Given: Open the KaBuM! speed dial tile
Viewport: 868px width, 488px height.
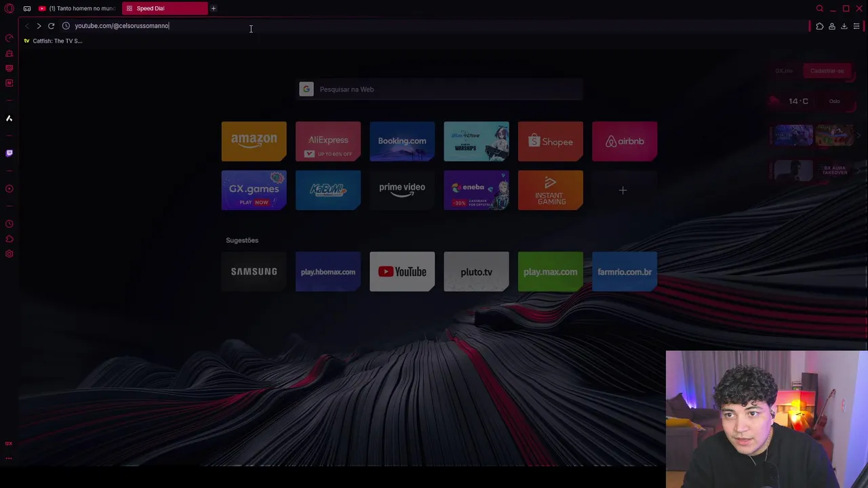Looking at the screenshot, I should click(328, 190).
